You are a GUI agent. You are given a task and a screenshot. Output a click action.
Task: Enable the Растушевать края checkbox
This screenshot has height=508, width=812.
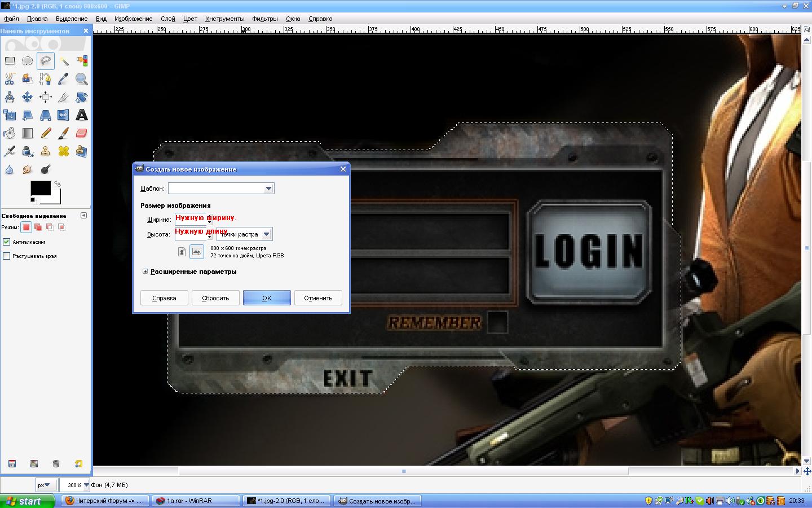pos(7,256)
